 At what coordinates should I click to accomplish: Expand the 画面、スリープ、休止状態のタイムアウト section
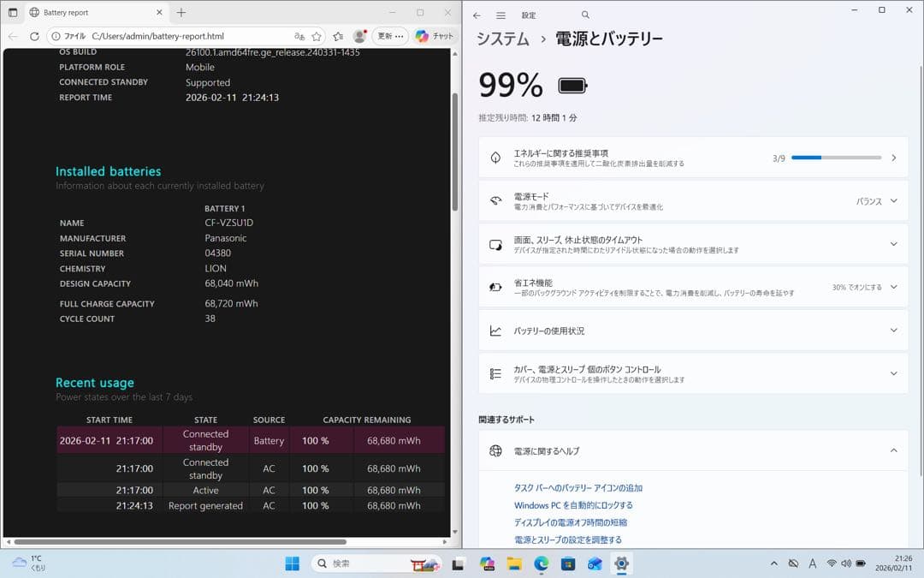tap(895, 244)
